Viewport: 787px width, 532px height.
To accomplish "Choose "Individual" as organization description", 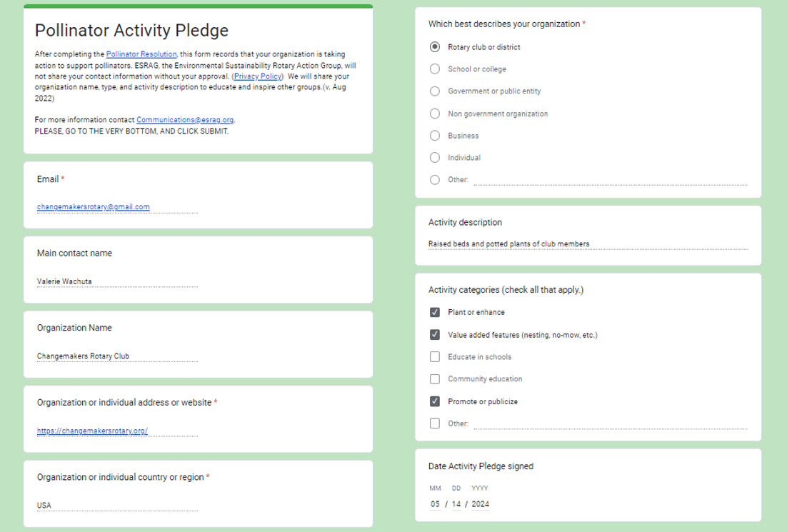I will [434, 157].
